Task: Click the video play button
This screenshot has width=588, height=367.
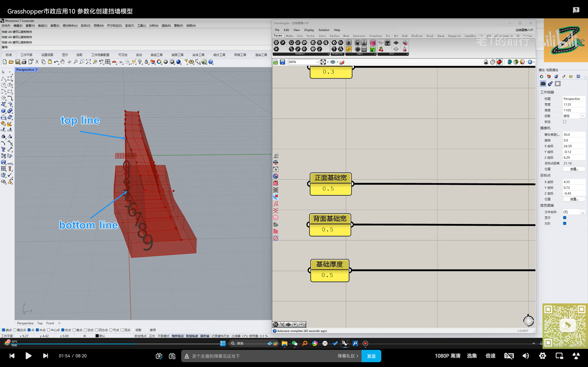Action: 28,356
